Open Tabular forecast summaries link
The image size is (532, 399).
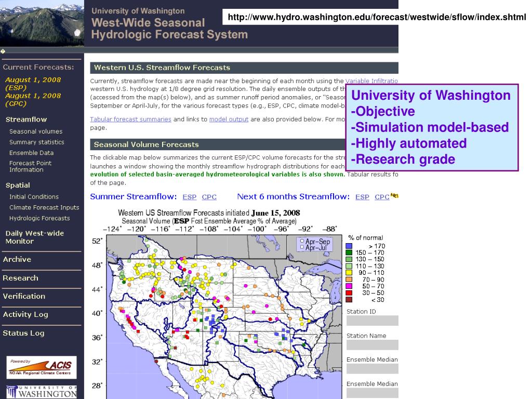tap(130, 119)
